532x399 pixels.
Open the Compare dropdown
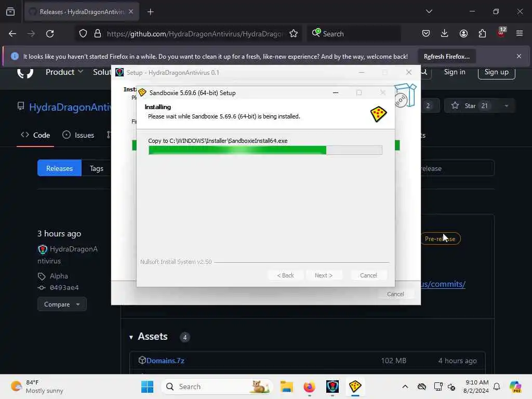(62, 304)
